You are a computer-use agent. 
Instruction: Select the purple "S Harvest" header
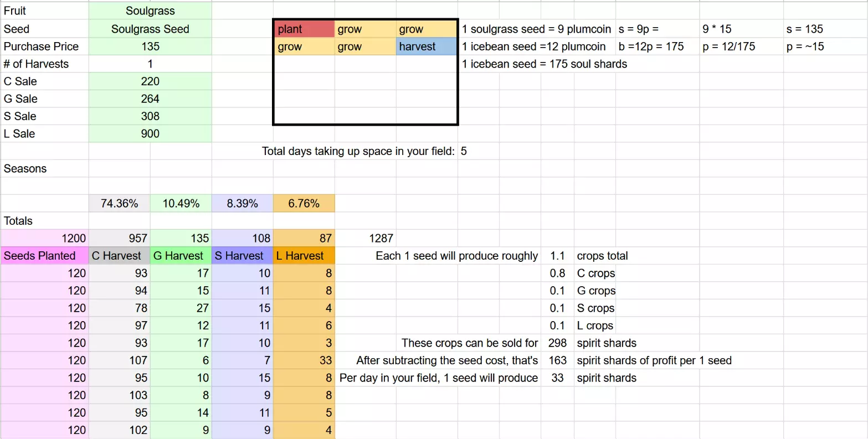click(x=242, y=256)
